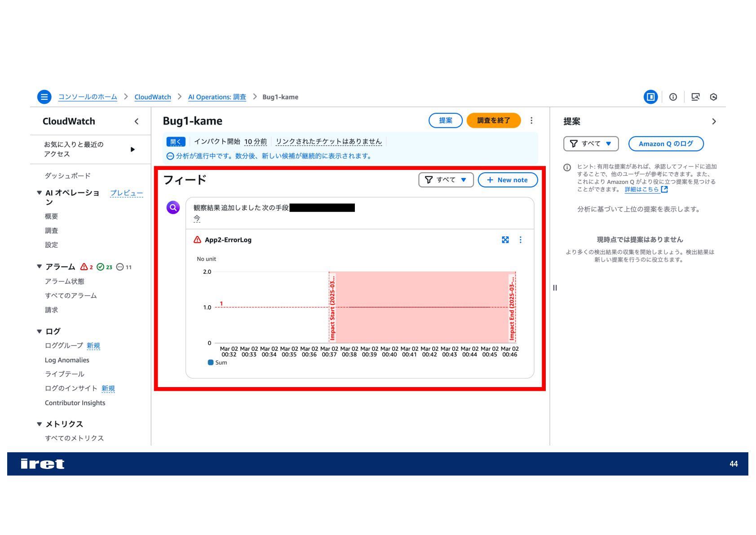Click the 10 分前 impact start time
The width and height of the screenshot is (756, 535).
click(256, 142)
